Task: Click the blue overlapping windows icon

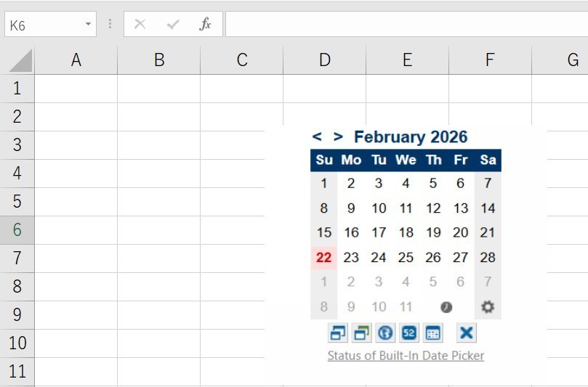Action: pos(337,333)
